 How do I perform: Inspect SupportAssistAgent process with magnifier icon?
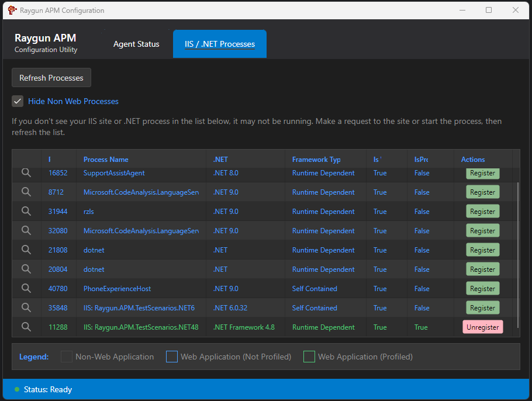tap(26, 172)
